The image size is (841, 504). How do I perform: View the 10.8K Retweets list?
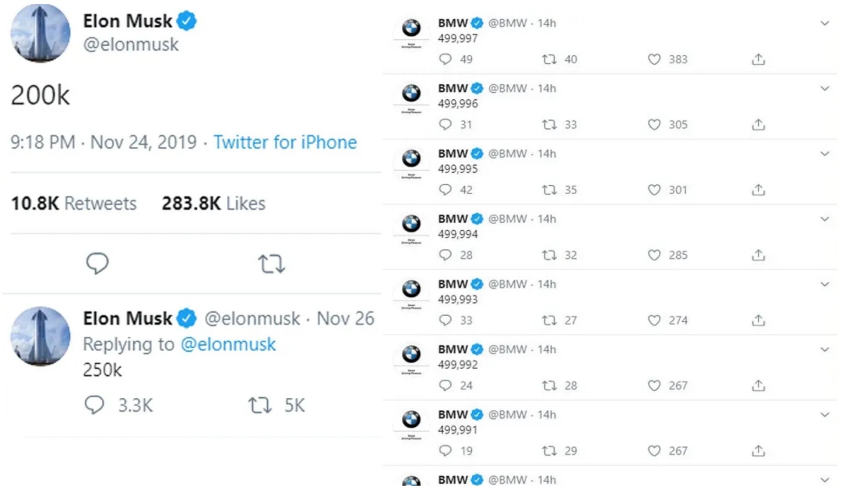(x=74, y=203)
